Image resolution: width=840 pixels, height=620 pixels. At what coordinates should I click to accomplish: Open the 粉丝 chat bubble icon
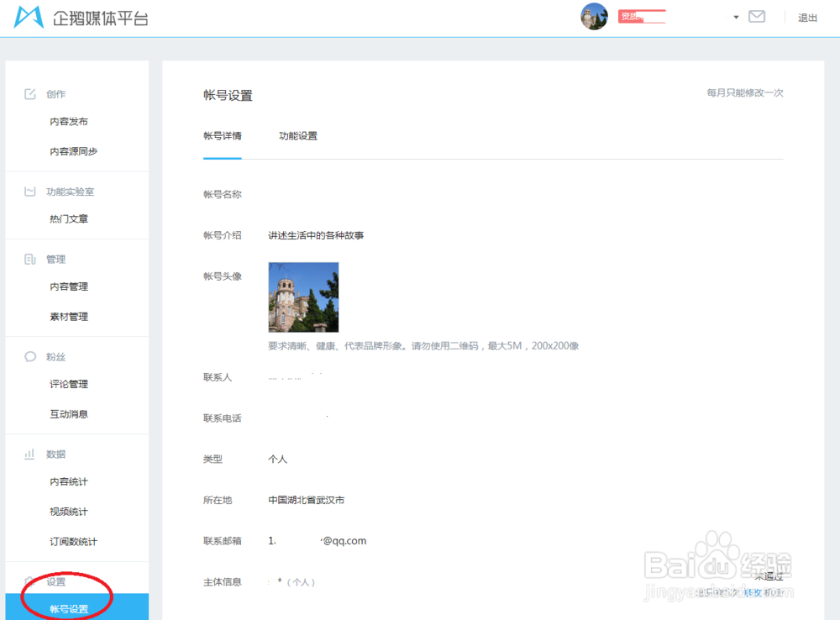29,356
